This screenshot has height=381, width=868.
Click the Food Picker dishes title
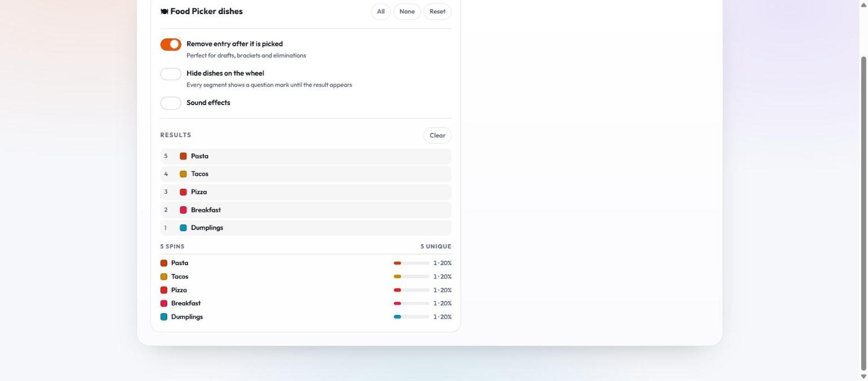coord(206,11)
